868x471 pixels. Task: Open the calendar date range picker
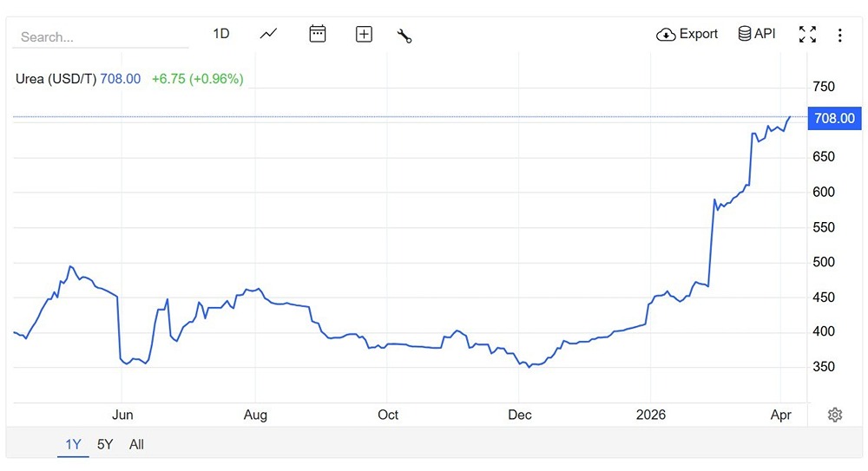(318, 34)
